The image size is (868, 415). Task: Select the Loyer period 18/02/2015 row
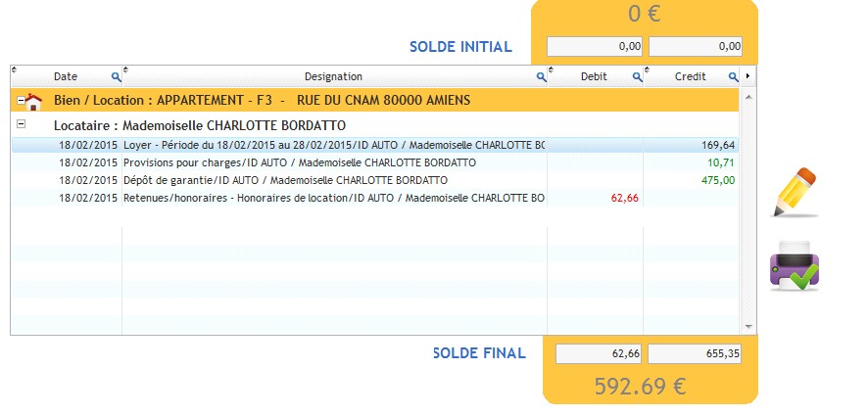click(374, 145)
